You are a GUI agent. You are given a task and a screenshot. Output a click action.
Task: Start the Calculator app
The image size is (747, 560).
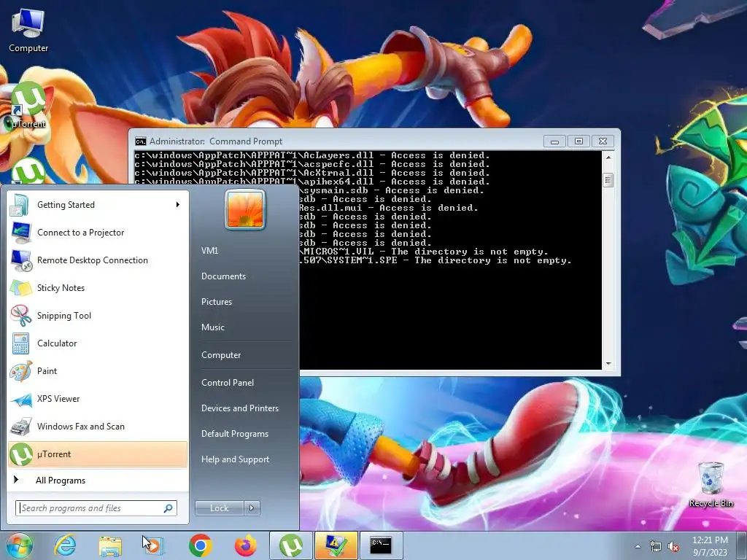pos(98,343)
